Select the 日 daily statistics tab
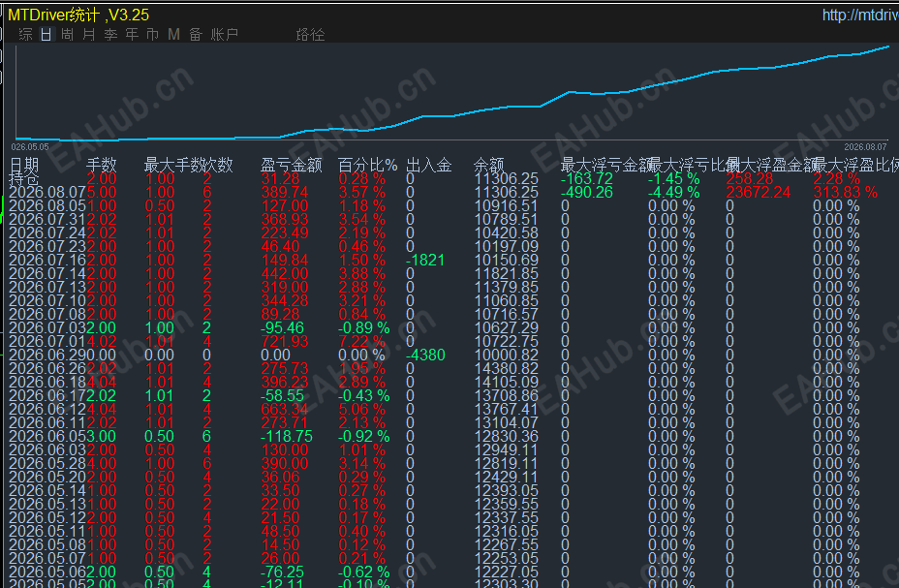The image size is (899, 588). coord(46,34)
